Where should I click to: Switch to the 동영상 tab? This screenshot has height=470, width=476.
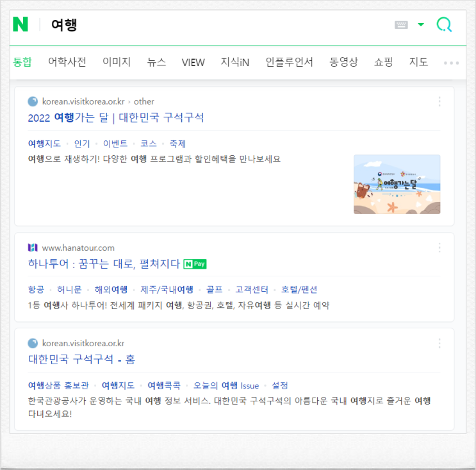point(343,62)
